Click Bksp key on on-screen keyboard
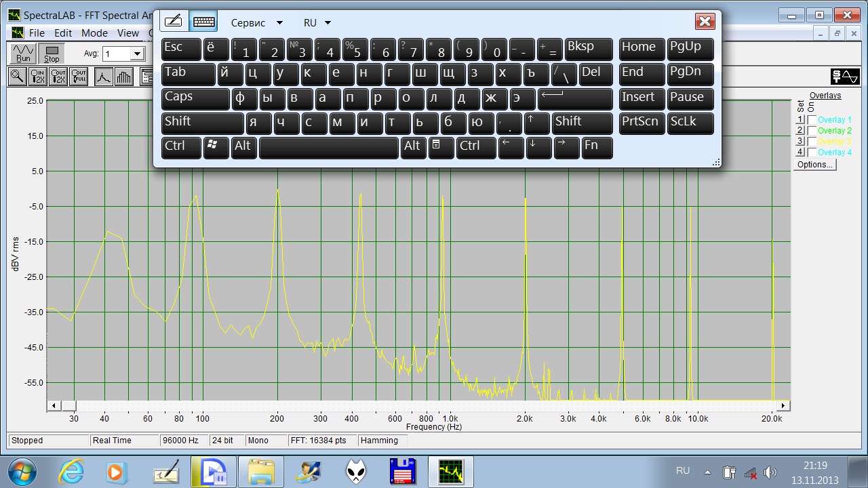This screenshot has width=868, height=488. pos(589,49)
